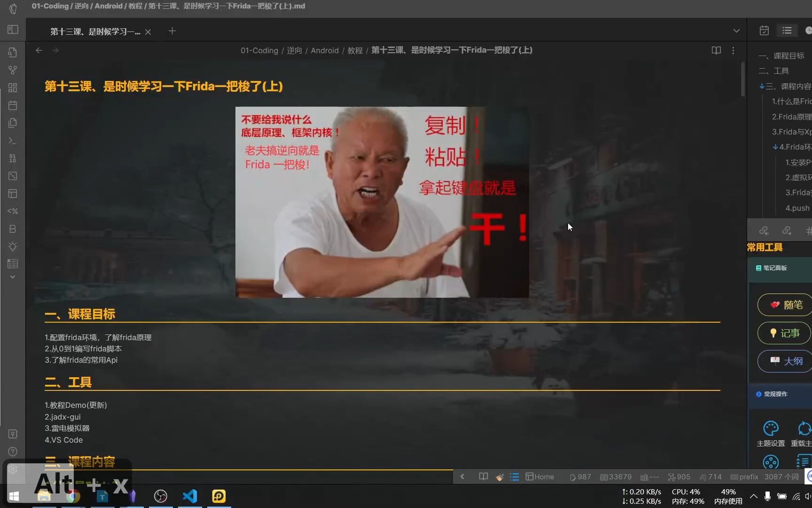Switch to the 第十三课 note tab
This screenshot has width=812, height=508.
(95, 32)
